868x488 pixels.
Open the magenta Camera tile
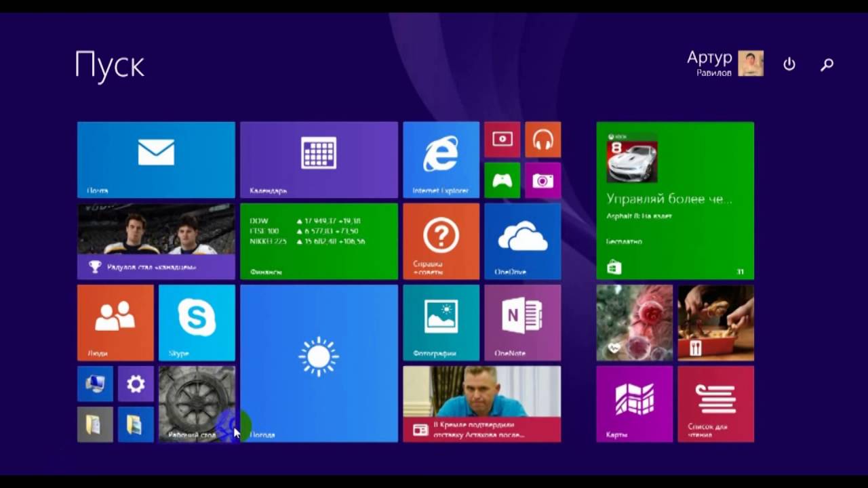tap(542, 180)
